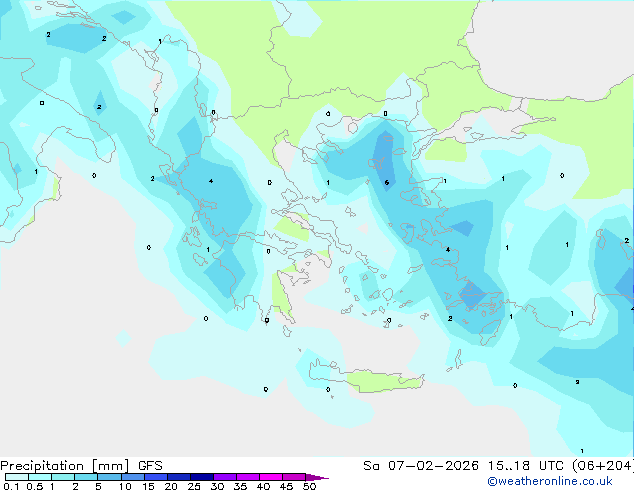Click the legend label "30"
Viewport: 634px width, 490px height.
217,486
